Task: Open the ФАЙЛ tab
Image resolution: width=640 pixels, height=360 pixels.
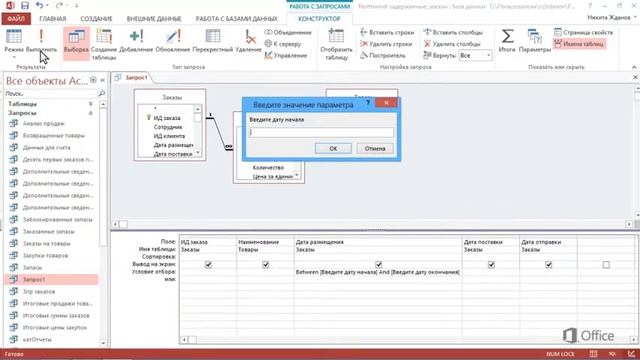Action: point(16,19)
